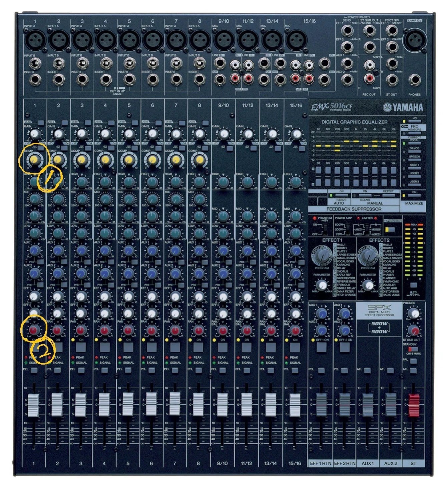Click the ST SUB OUT L/MONO jack
This screenshot has width=448, height=488.
(x=369, y=31)
